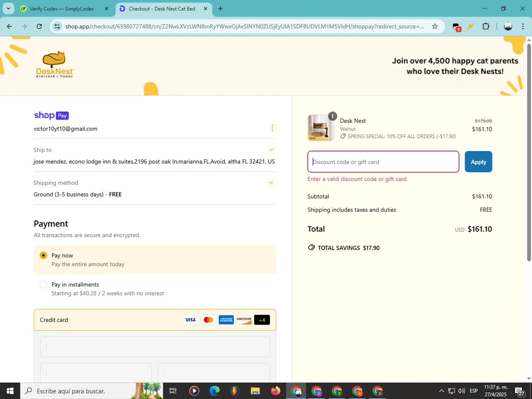Close the Checkout tab
Viewport: 532px width, 399px height.
pos(205,9)
